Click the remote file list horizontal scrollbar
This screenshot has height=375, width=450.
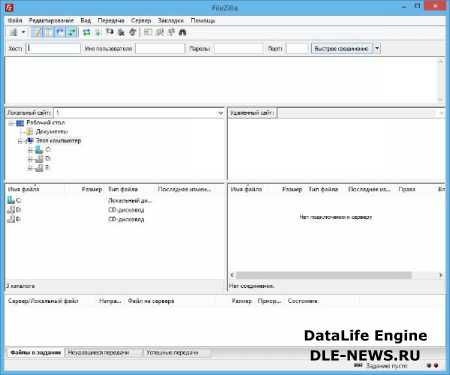(x=336, y=275)
